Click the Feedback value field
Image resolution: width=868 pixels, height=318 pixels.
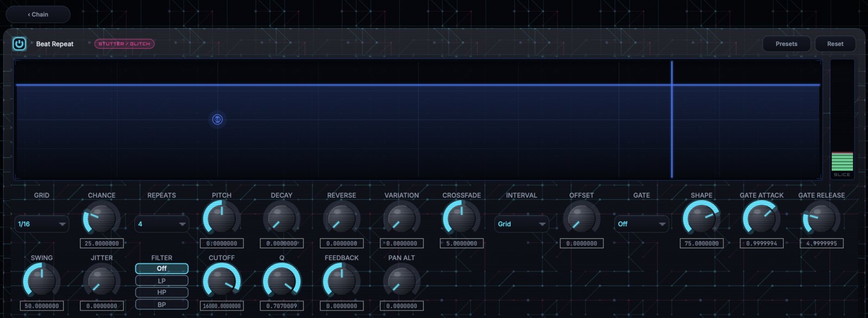(342, 306)
